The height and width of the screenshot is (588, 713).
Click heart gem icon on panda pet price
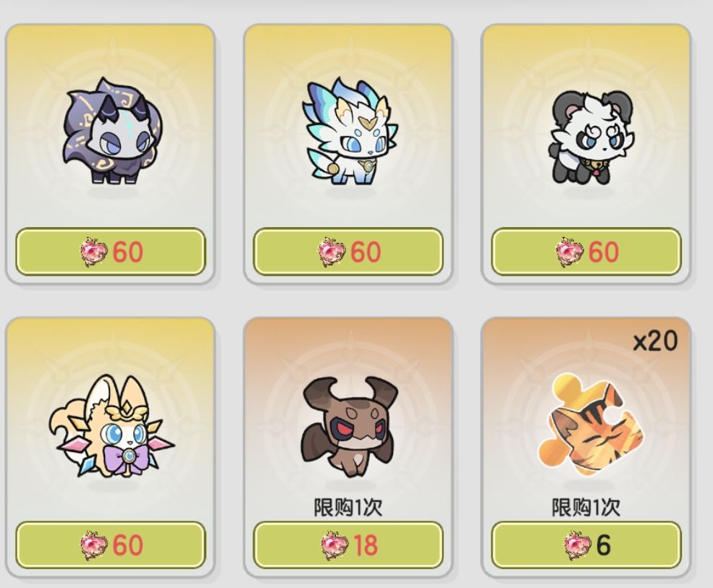(x=569, y=251)
